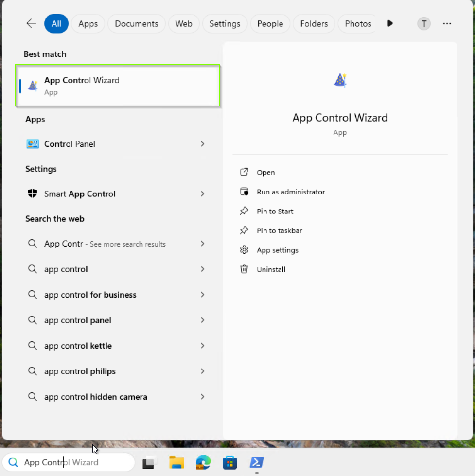The width and height of the screenshot is (475, 476).
Task: Click Run as administrator
Action: click(x=291, y=192)
